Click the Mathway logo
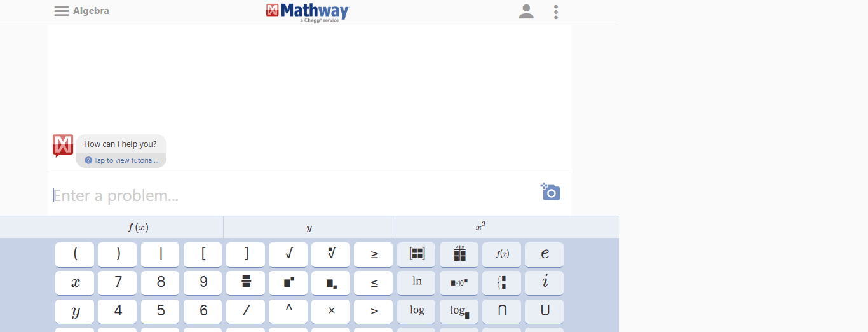Viewport: 868px width, 332px height. point(308,13)
